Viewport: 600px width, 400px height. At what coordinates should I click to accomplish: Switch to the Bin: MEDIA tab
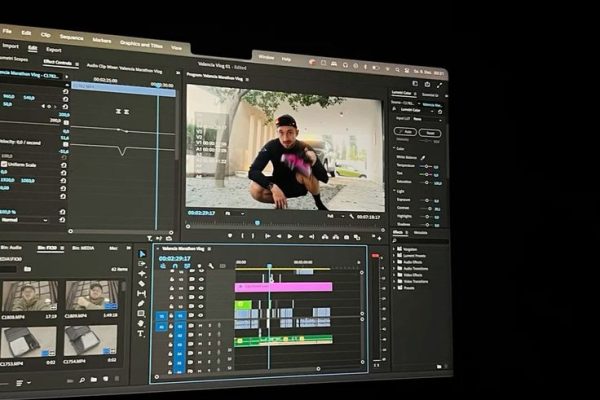click(x=83, y=248)
